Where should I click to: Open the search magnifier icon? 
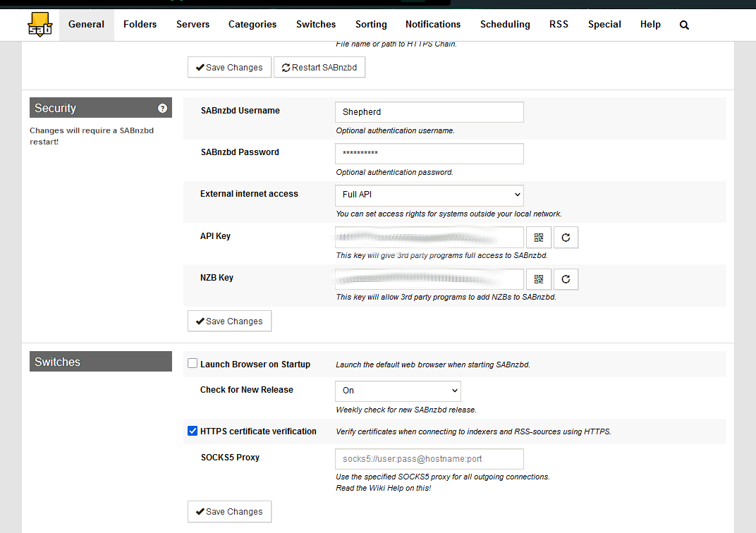click(683, 25)
